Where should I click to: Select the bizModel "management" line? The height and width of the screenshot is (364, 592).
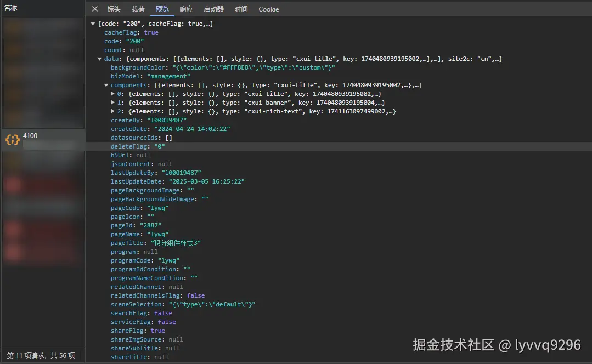pos(150,76)
